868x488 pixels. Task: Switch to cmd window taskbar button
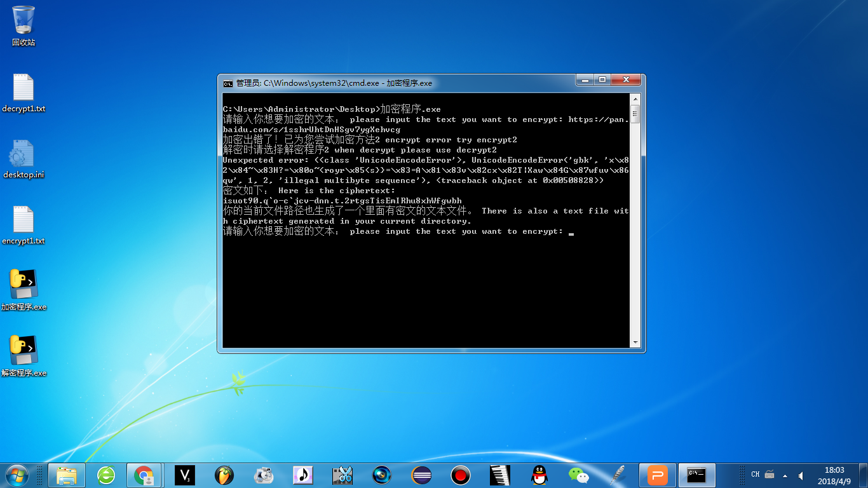697,475
